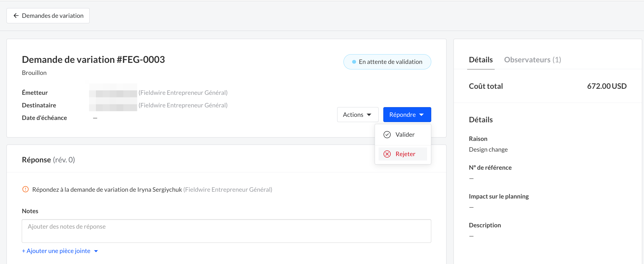
Task: Click the Émetteur company name text
Action: tap(183, 93)
